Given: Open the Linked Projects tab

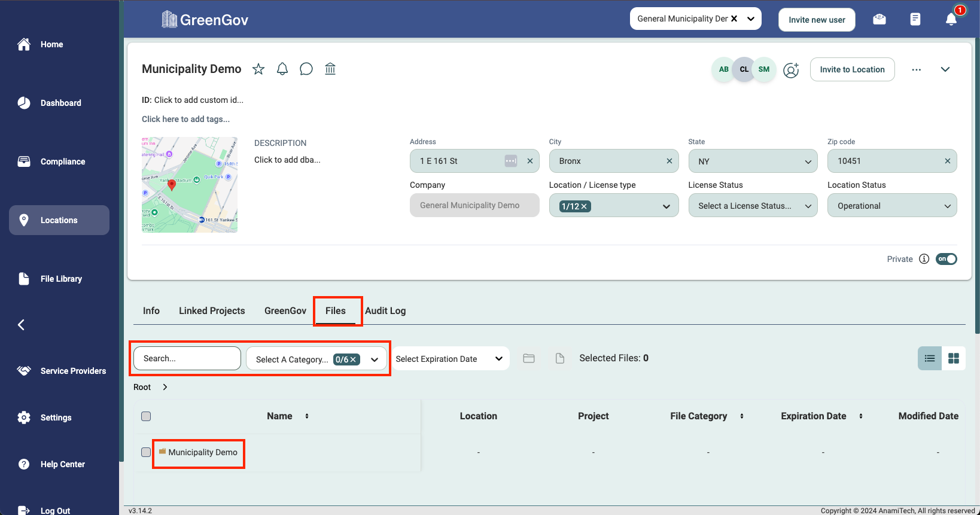Looking at the screenshot, I should point(212,311).
